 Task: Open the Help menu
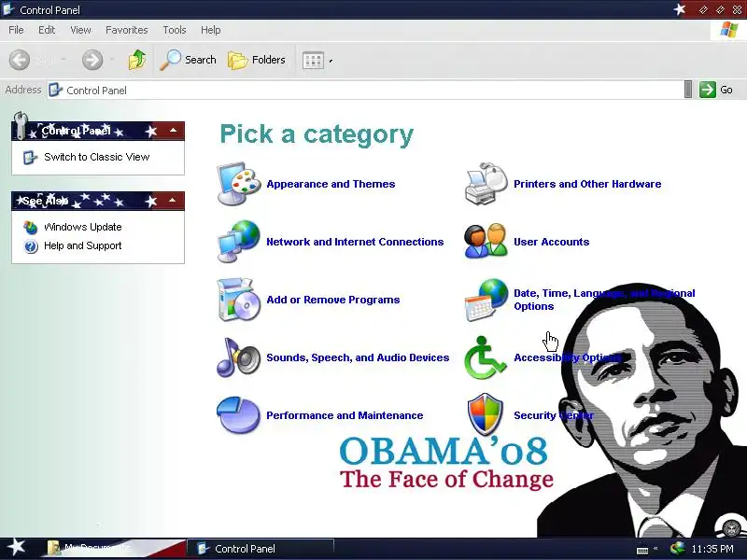pos(211,30)
